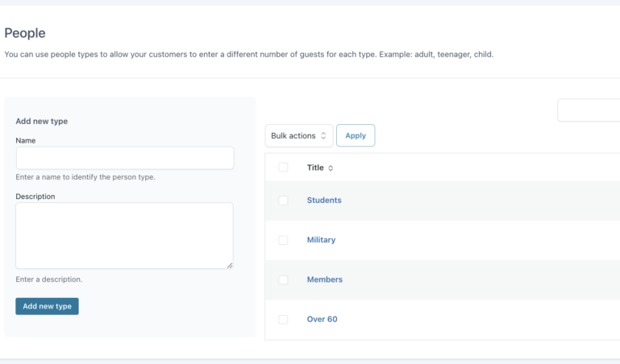This screenshot has height=364, width=620.
Task: Click the Add new type form heading
Action: pos(42,122)
